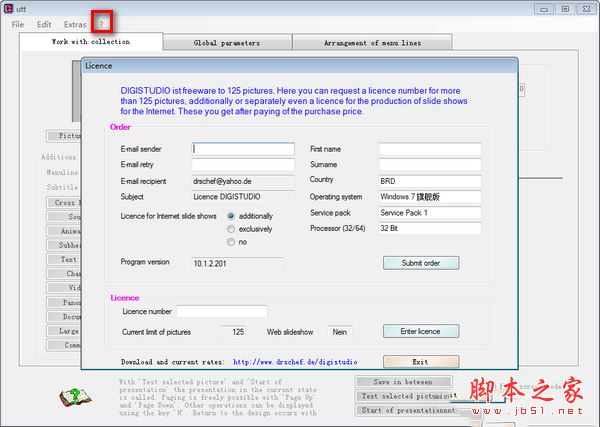600x427 pixels.
Task: Click the Enter licence button
Action: pos(421,331)
